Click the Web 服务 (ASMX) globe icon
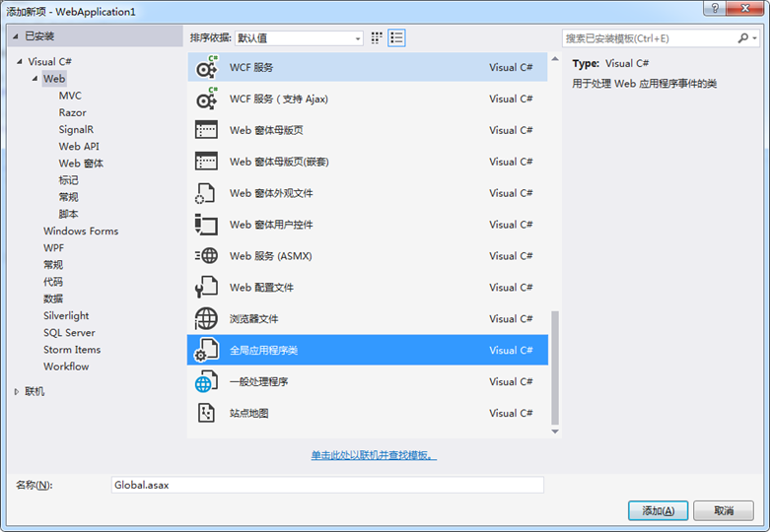This screenshot has height=532, width=770. (206, 256)
